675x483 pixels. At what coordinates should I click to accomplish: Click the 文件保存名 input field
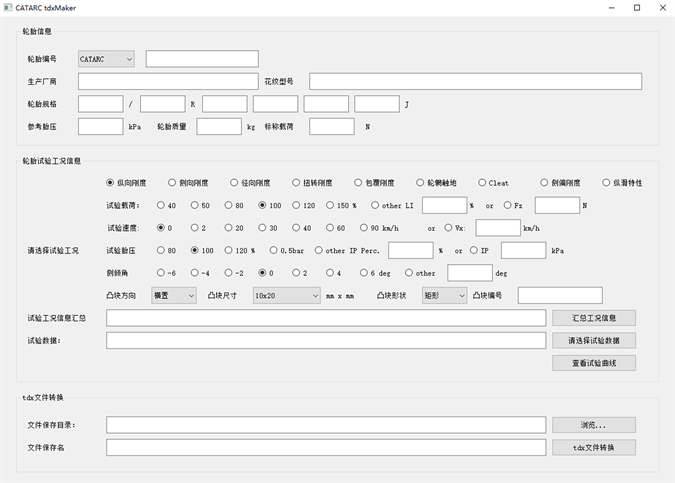tap(326, 447)
